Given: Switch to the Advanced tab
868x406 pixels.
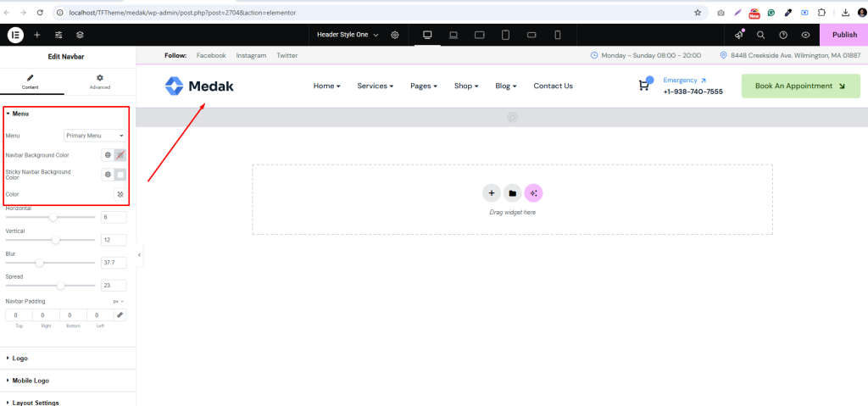Looking at the screenshot, I should pos(100,81).
